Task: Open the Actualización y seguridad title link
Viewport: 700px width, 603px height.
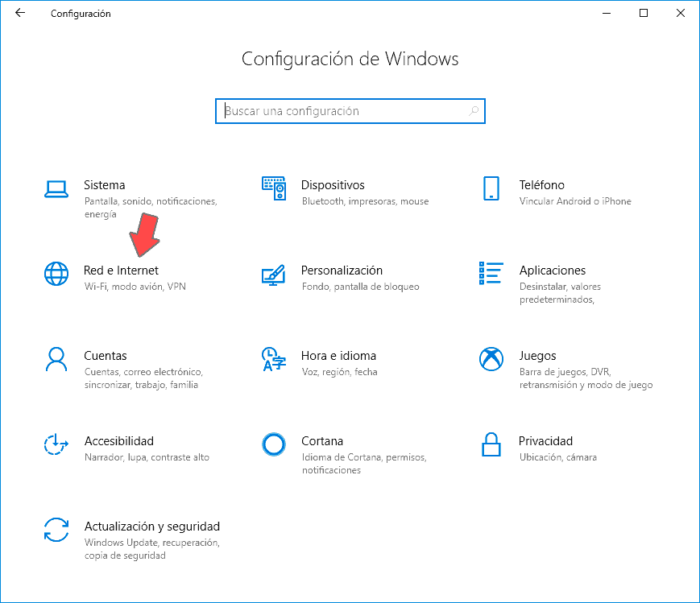Action: coord(151,527)
